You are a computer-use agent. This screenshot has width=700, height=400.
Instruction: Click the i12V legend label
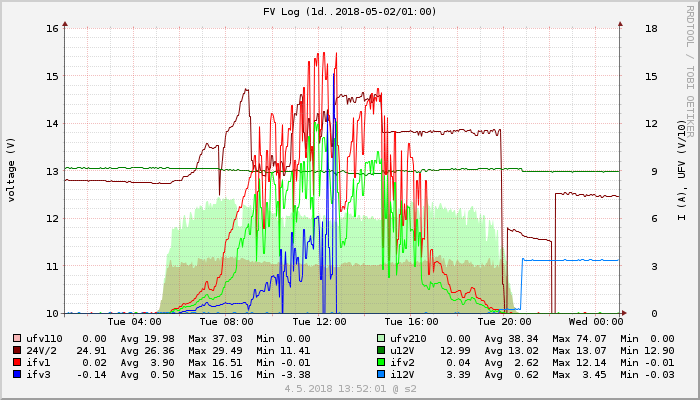[402, 375]
